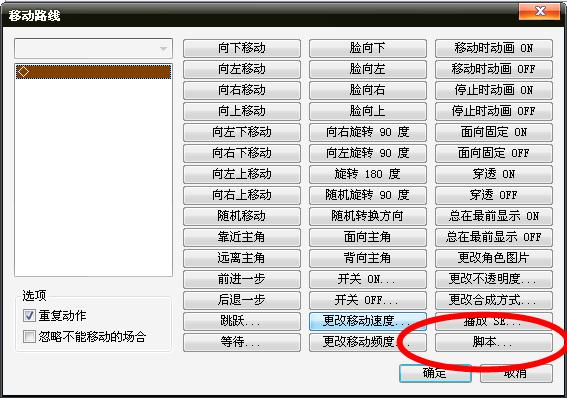This screenshot has width=567, height=398.
Task: Insert 前进一步 command
Action: pos(242,279)
